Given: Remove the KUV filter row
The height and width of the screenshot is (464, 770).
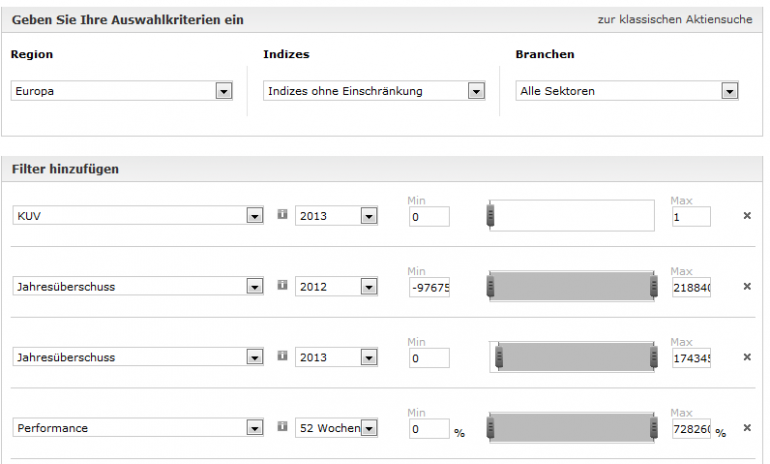Looking at the screenshot, I should (746, 216).
